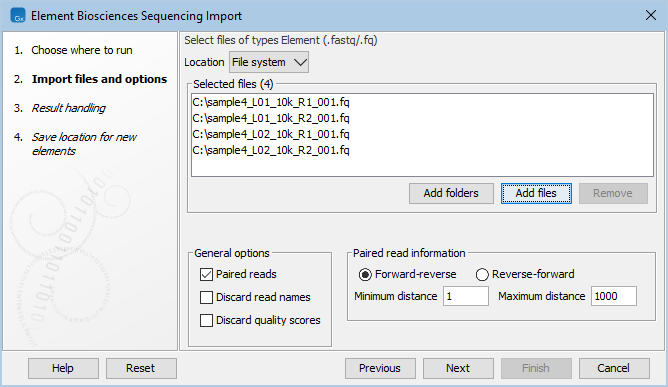Image resolution: width=668 pixels, height=387 pixels.
Task: Go to step 1 Choose where to run
Action: tap(82, 50)
